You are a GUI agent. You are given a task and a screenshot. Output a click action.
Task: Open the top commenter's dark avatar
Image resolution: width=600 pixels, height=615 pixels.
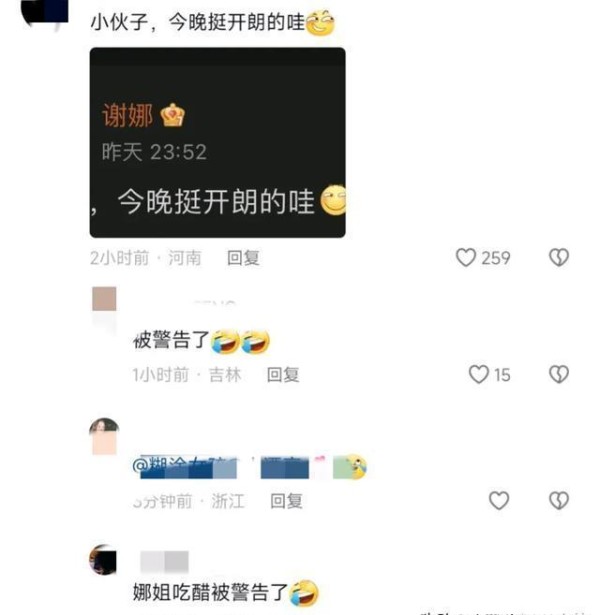coord(44,12)
